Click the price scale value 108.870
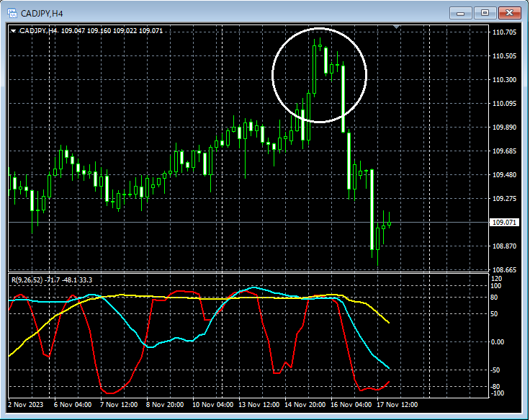The height and width of the screenshot is (420, 530). click(504, 246)
